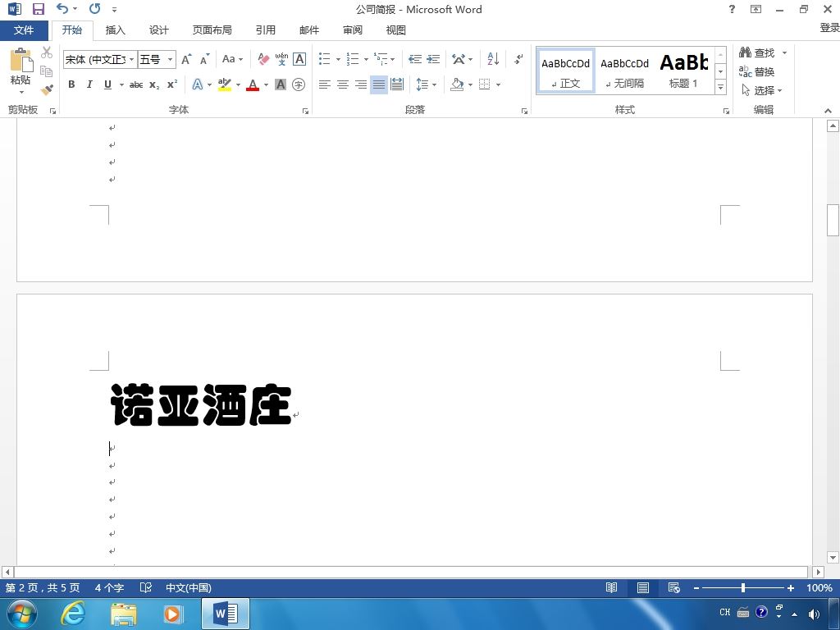Viewport: 840px width, 630px height.
Task: Apply superscript formatting
Action: point(172,84)
